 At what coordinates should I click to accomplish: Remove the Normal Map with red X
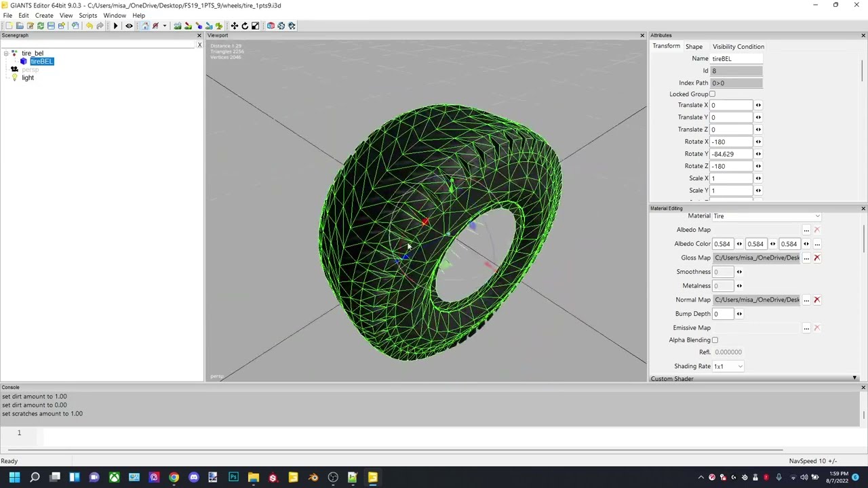click(817, 300)
